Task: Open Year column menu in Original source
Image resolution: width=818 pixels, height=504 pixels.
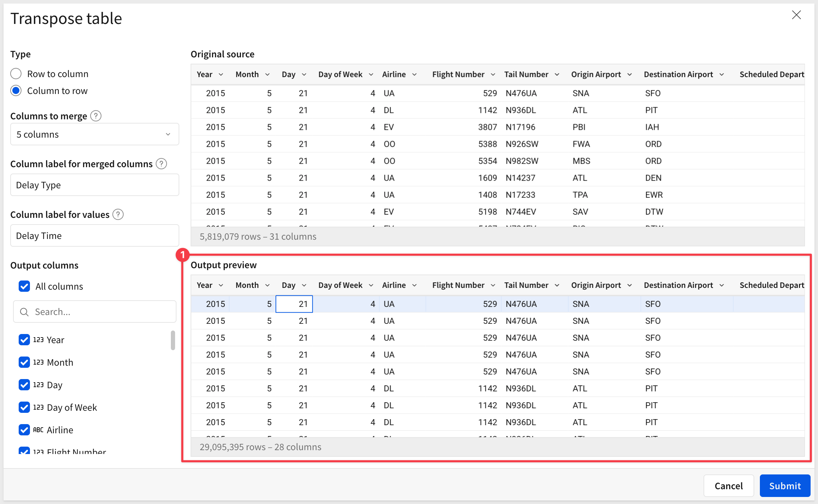Action: coord(221,75)
